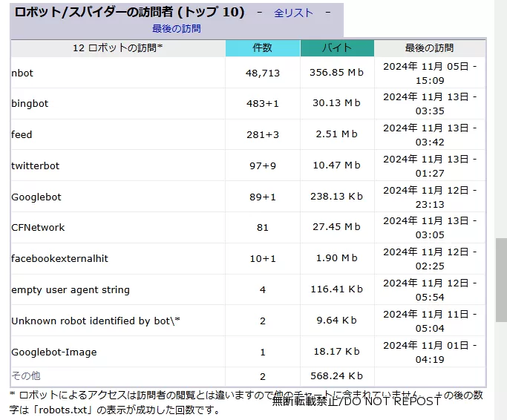Click the 件数 cyan column header

262,47
